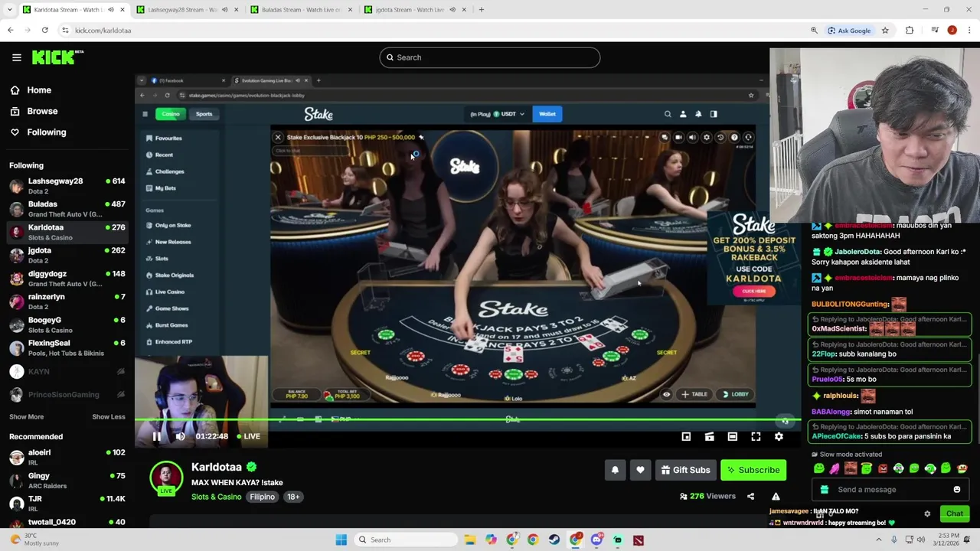
Task: Follow channel with heart button
Action: pyautogui.click(x=640, y=470)
